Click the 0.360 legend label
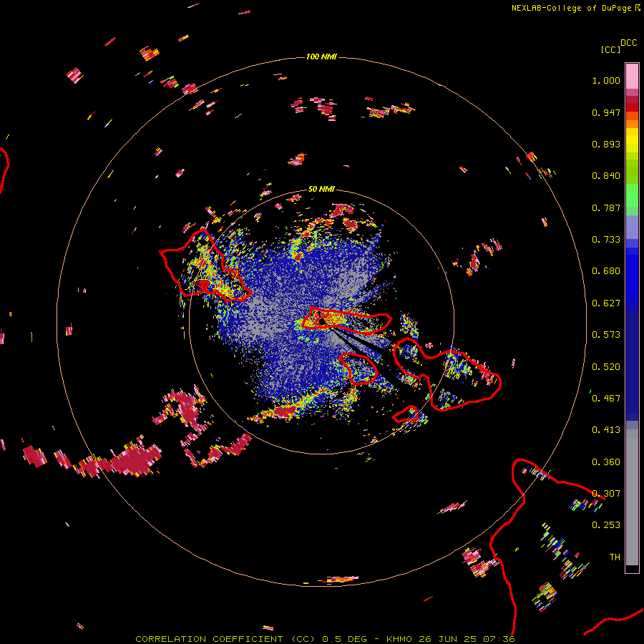 click(606, 462)
